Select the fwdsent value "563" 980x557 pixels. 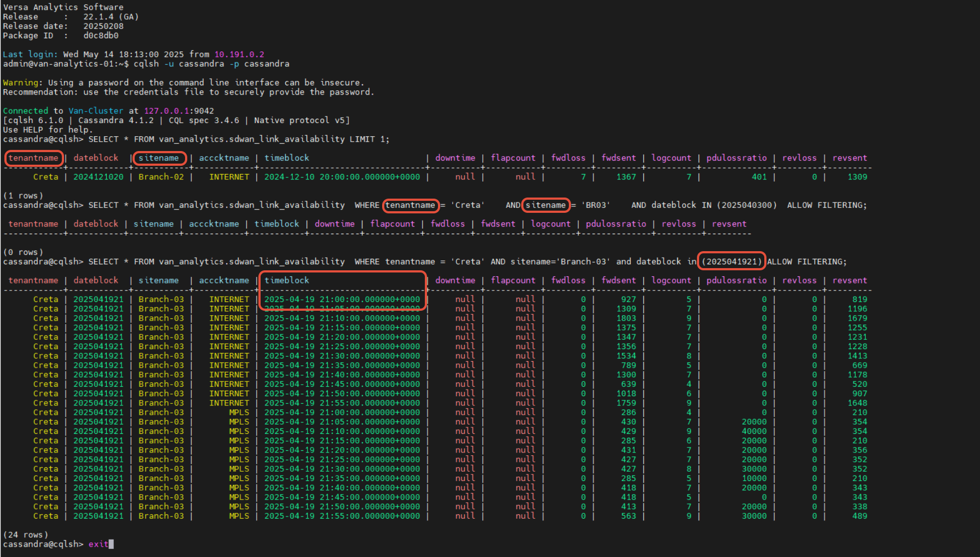[x=629, y=516]
